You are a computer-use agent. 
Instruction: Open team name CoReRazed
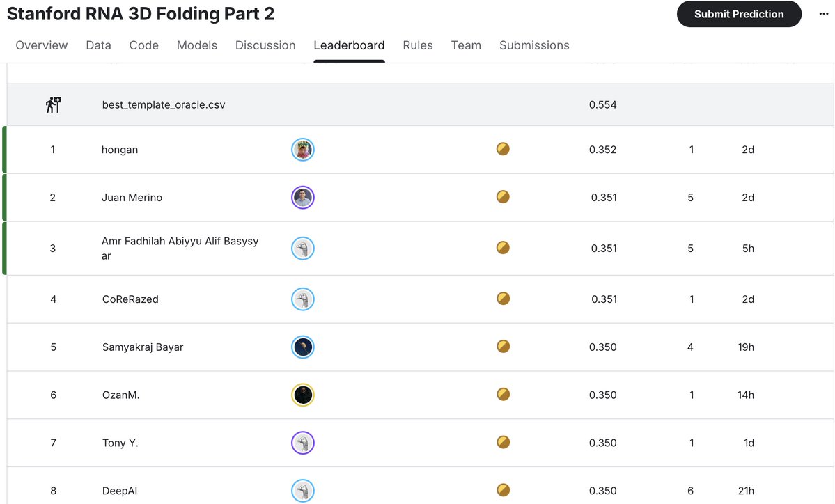(130, 299)
